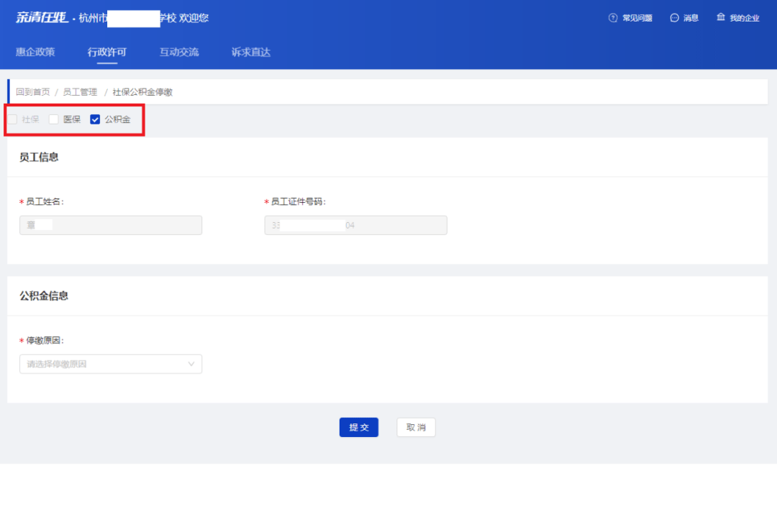Open the 互动交流 tab

coord(179,52)
